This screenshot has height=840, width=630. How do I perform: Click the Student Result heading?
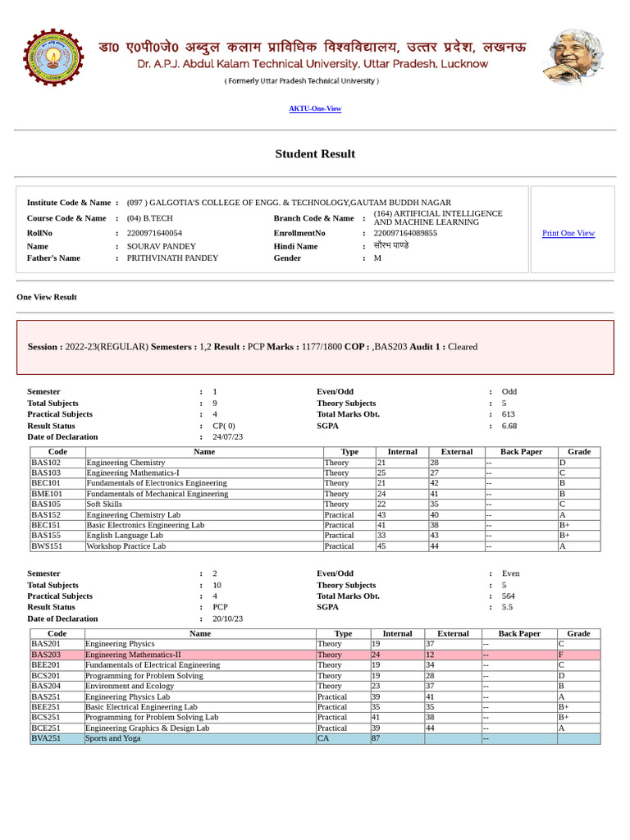click(315, 153)
